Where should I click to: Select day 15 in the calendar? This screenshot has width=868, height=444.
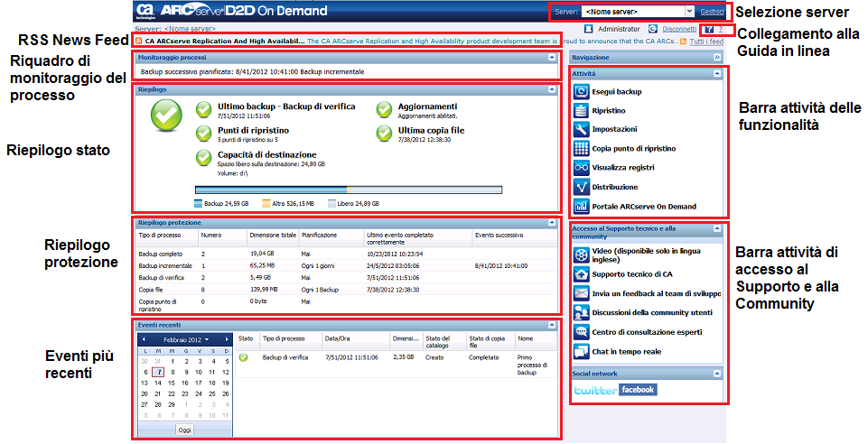[172, 383]
